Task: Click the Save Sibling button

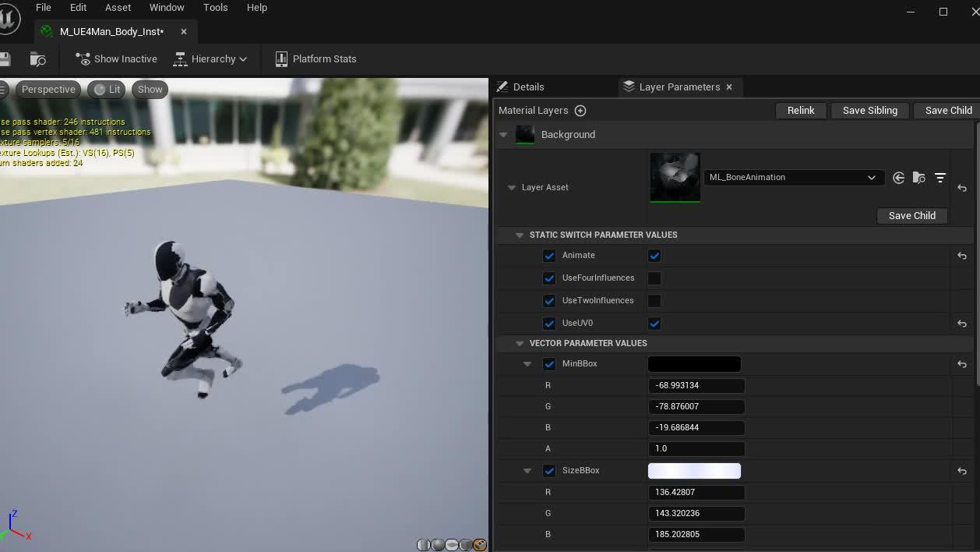Action: coord(869,110)
